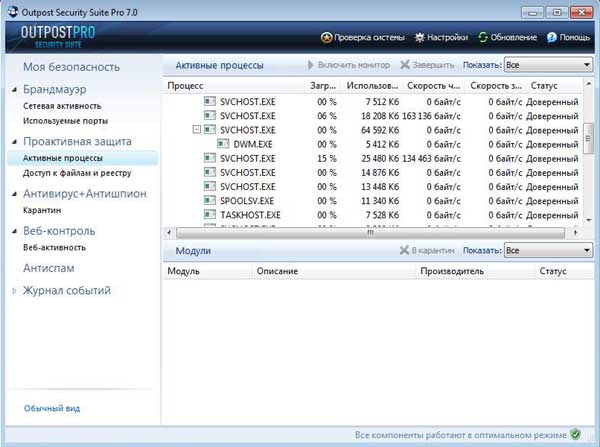Open Помощь help

[x=568, y=38]
